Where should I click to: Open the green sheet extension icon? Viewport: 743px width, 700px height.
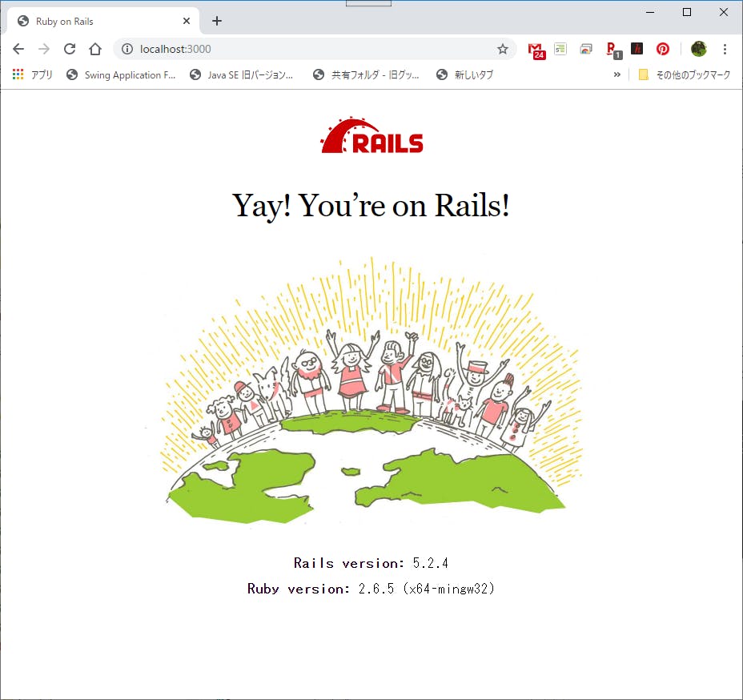[x=560, y=49]
